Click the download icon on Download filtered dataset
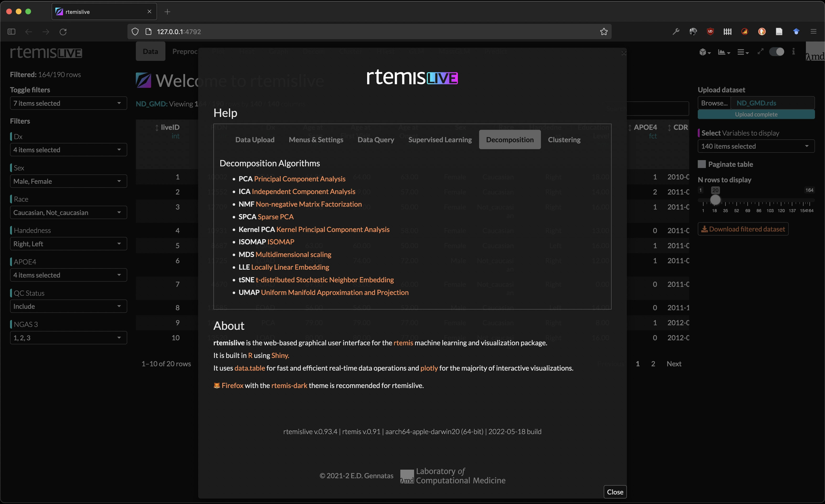The height and width of the screenshot is (504, 825). point(704,229)
